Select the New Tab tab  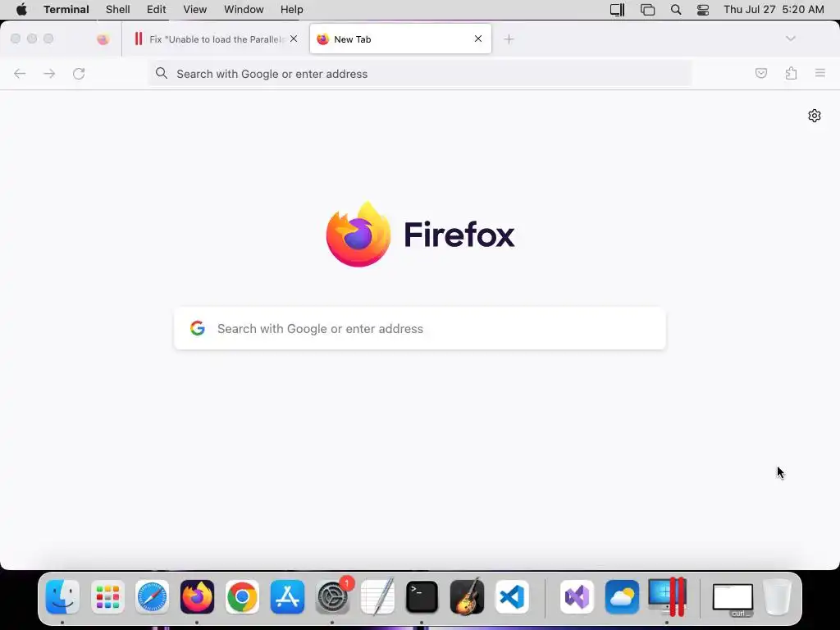pos(400,39)
